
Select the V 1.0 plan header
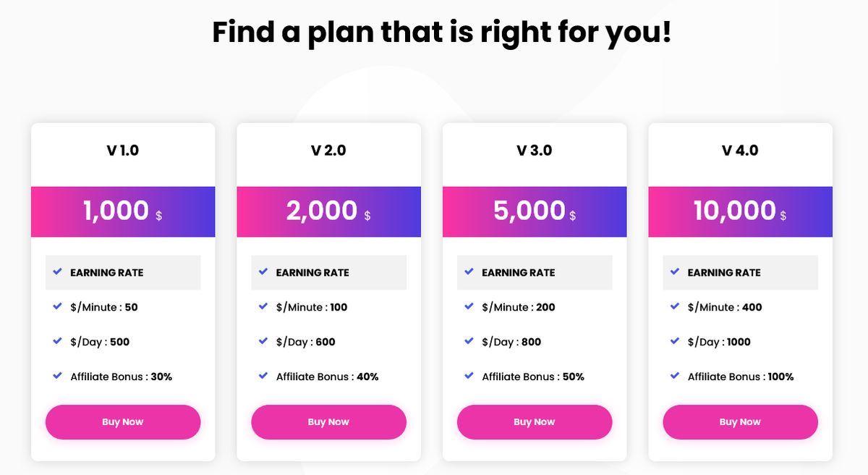[123, 151]
